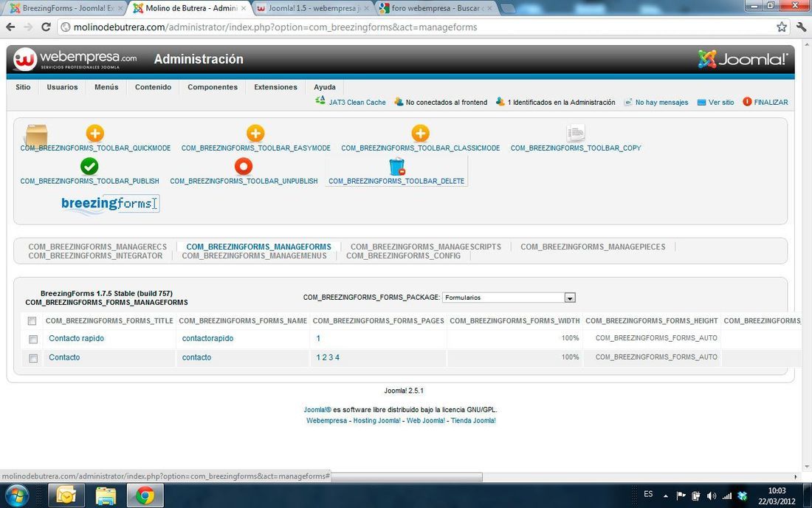The image size is (812, 508).
Task: Click the Classicmode new form plus icon
Action: click(420, 133)
